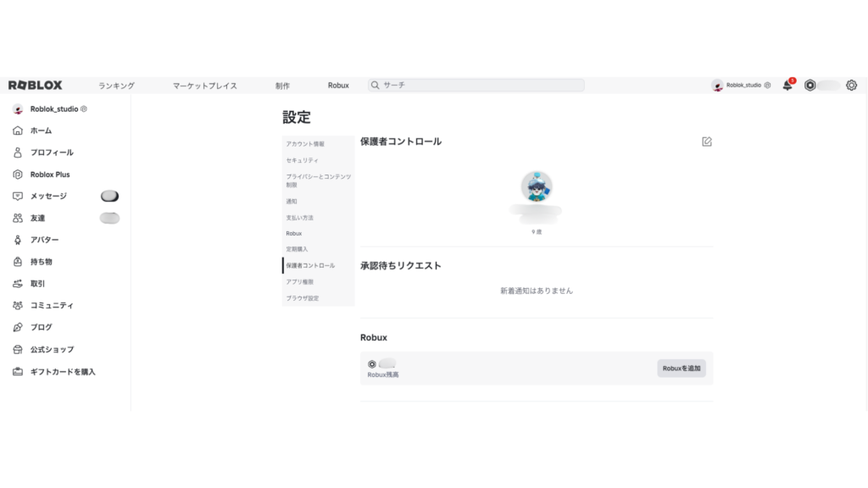Open 取引 trades in the sidebar
The height and width of the screenshot is (488, 868).
[x=29, y=283]
